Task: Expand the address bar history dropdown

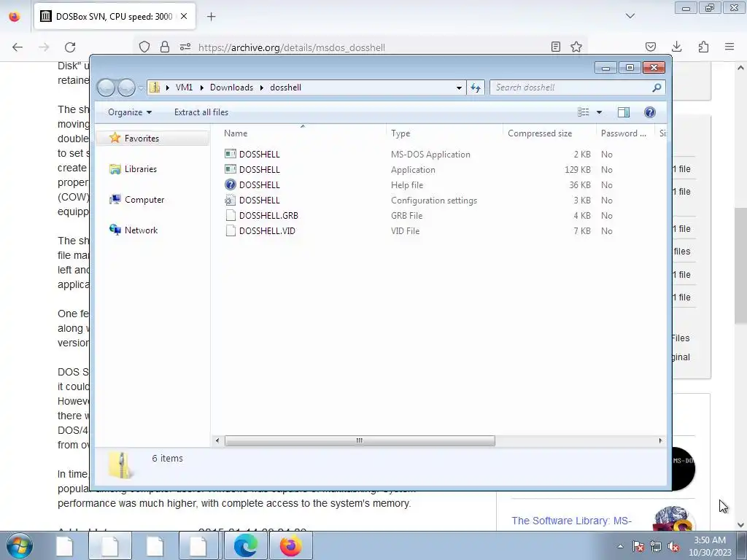Action: click(459, 87)
